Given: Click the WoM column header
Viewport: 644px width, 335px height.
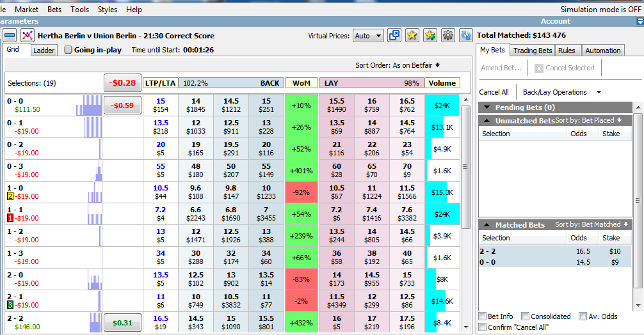Looking at the screenshot, I should pos(301,83).
